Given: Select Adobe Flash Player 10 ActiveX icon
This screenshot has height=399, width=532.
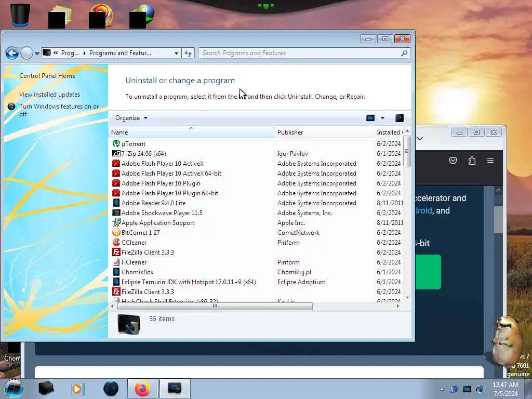Looking at the screenshot, I should click(x=116, y=164).
